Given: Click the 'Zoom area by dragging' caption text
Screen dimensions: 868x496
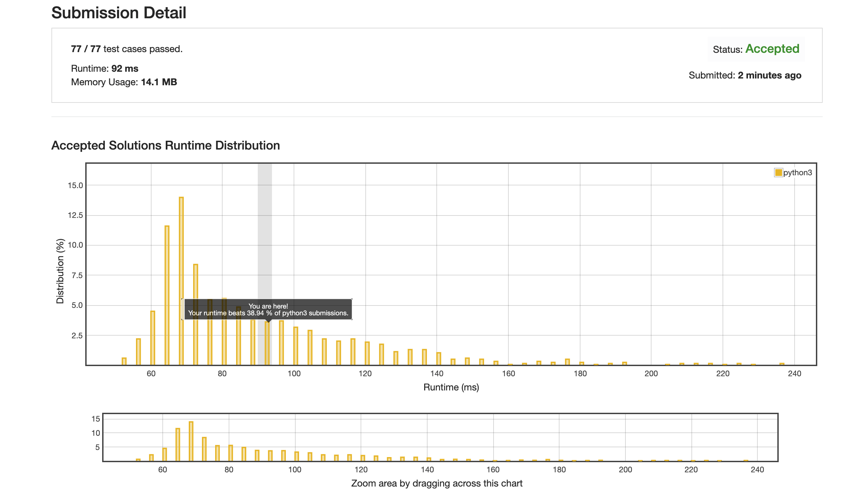Looking at the screenshot, I should [x=437, y=483].
